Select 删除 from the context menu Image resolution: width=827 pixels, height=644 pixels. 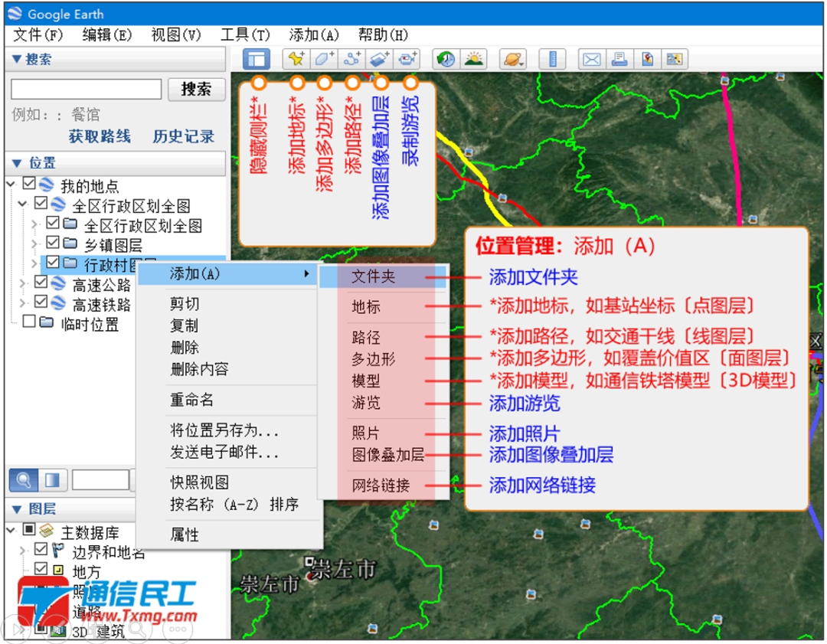click(185, 347)
